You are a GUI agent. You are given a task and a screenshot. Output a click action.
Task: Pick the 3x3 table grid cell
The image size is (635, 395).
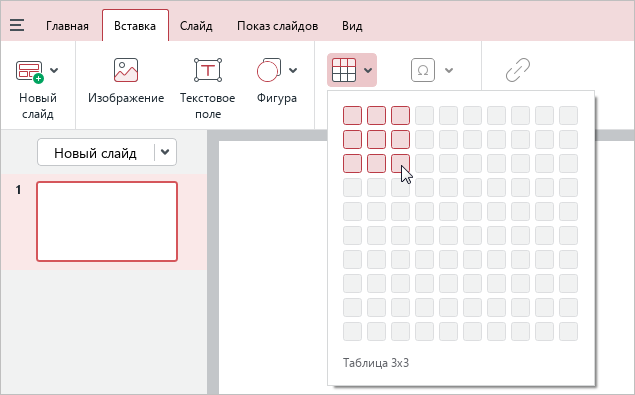pos(400,164)
